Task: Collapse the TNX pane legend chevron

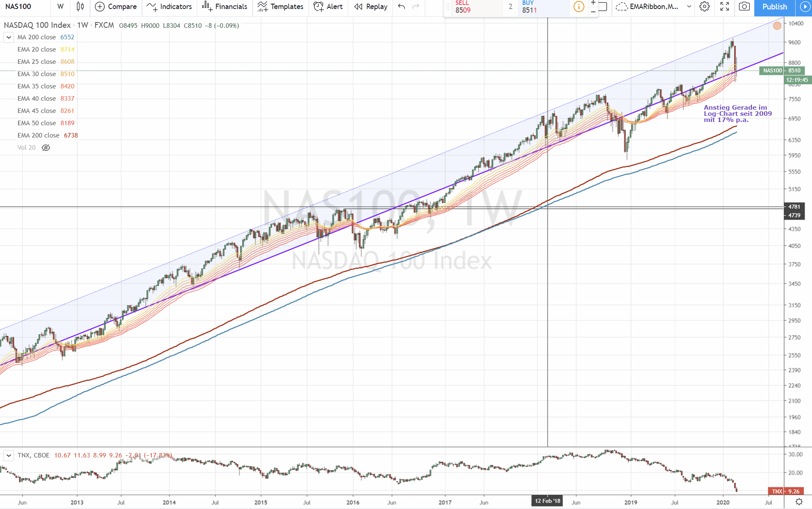Action: point(9,455)
